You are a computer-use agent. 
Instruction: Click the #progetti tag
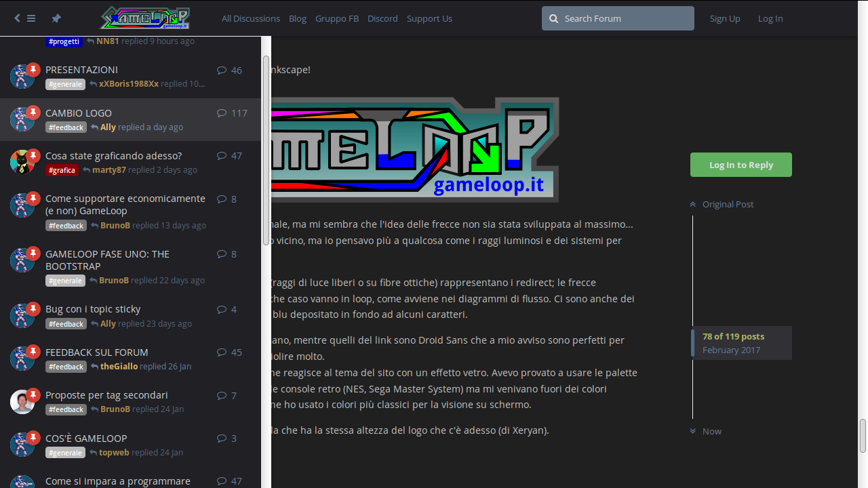[x=64, y=41]
